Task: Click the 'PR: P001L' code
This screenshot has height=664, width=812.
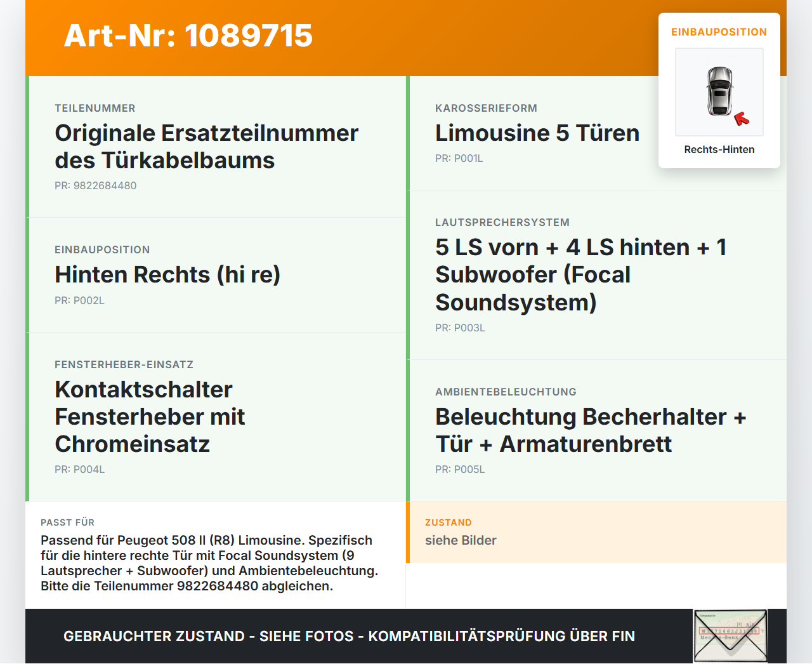Action: [x=459, y=158]
